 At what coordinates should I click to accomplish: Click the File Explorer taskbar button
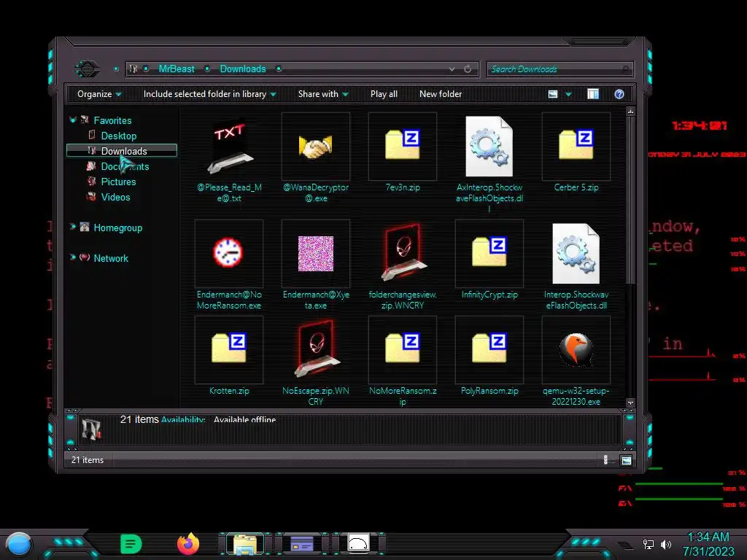(x=245, y=544)
